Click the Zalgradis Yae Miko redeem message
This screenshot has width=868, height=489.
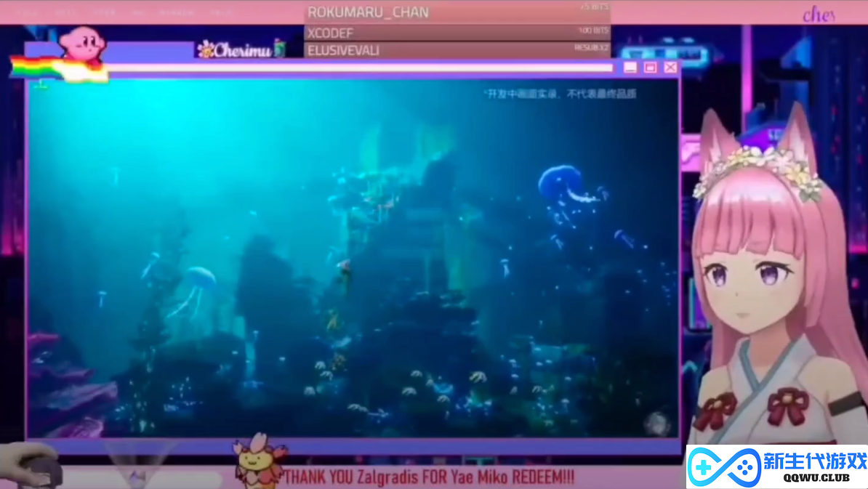point(429,477)
